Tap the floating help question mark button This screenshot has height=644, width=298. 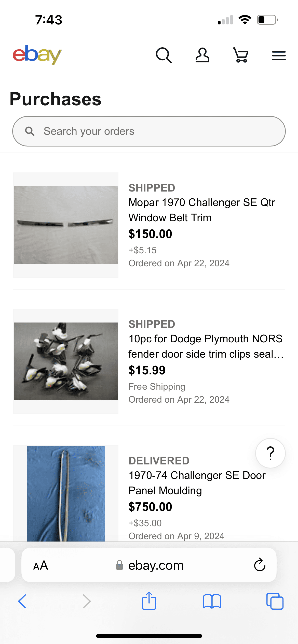[270, 453]
